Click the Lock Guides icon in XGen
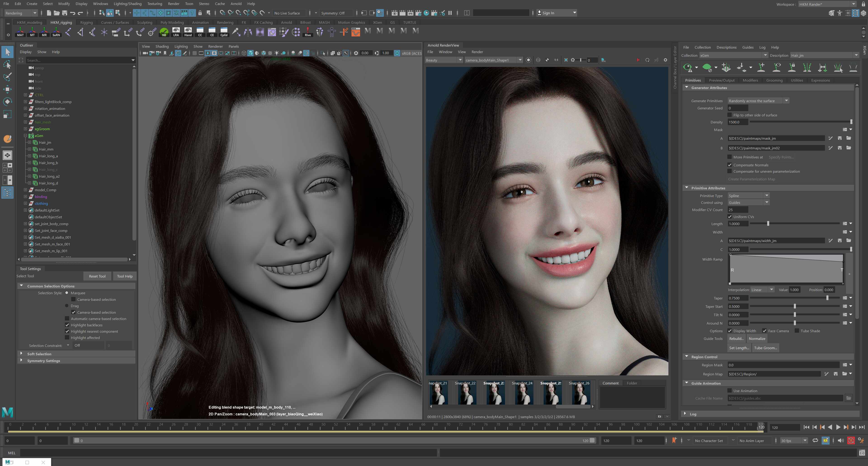 click(x=792, y=67)
